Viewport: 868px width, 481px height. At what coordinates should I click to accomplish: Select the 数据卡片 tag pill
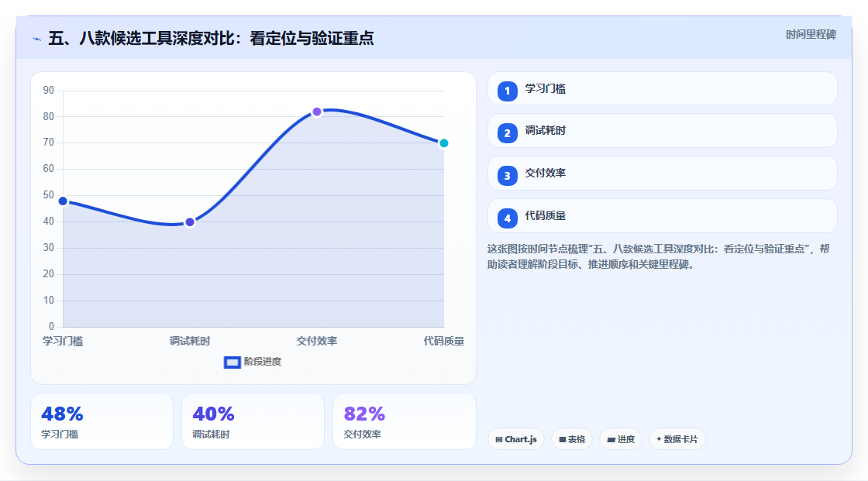(677, 439)
